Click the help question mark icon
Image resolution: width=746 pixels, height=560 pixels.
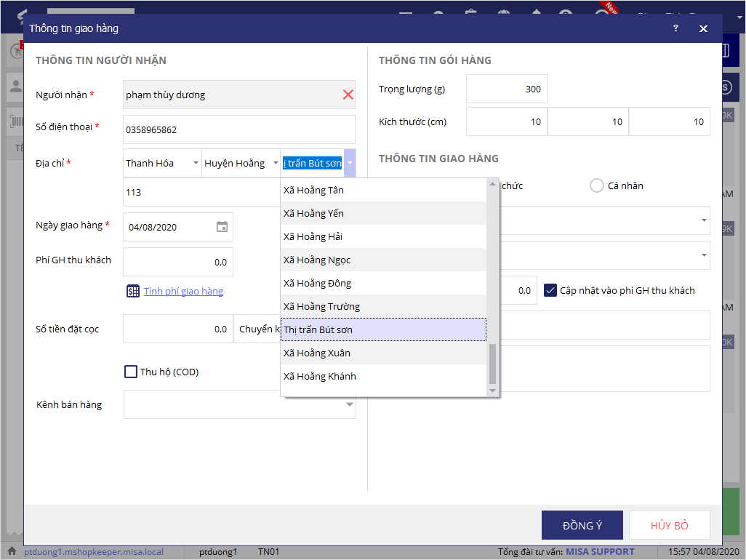click(x=675, y=28)
